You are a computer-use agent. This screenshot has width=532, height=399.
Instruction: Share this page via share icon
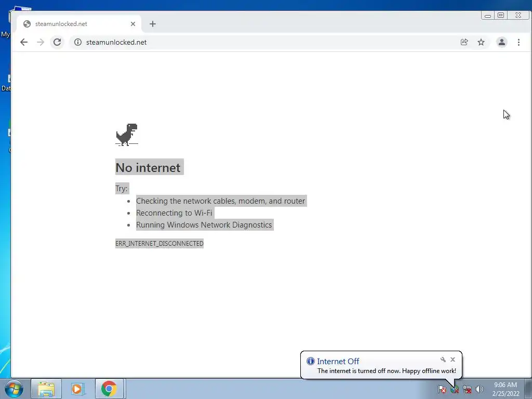coord(464,42)
